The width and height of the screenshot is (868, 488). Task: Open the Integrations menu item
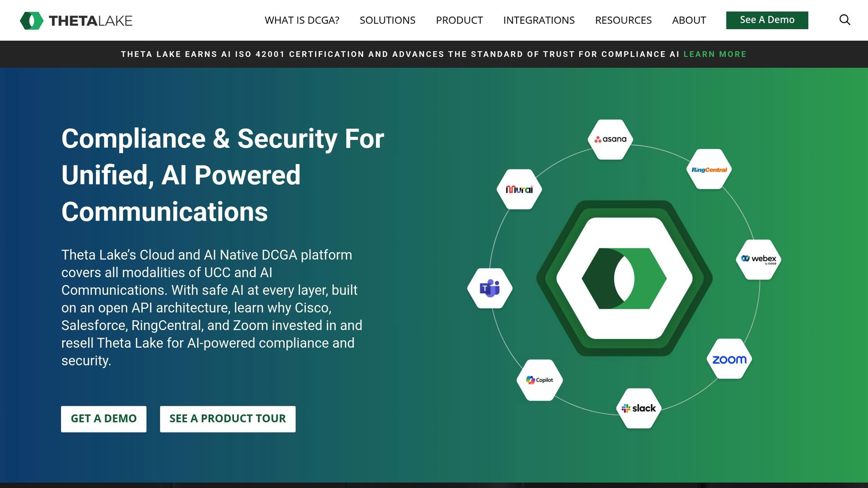(x=539, y=20)
